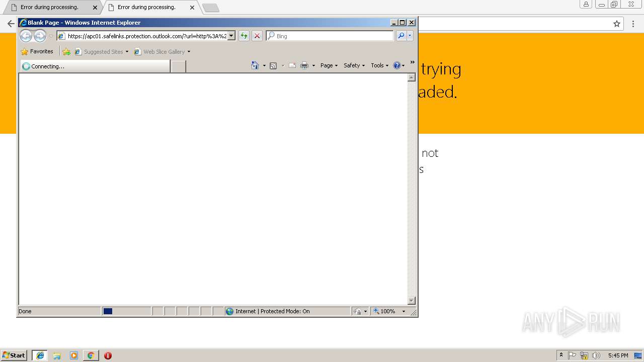Refresh the page in Internet Explorer
Screen dimensions: 644x362
(x=244, y=36)
